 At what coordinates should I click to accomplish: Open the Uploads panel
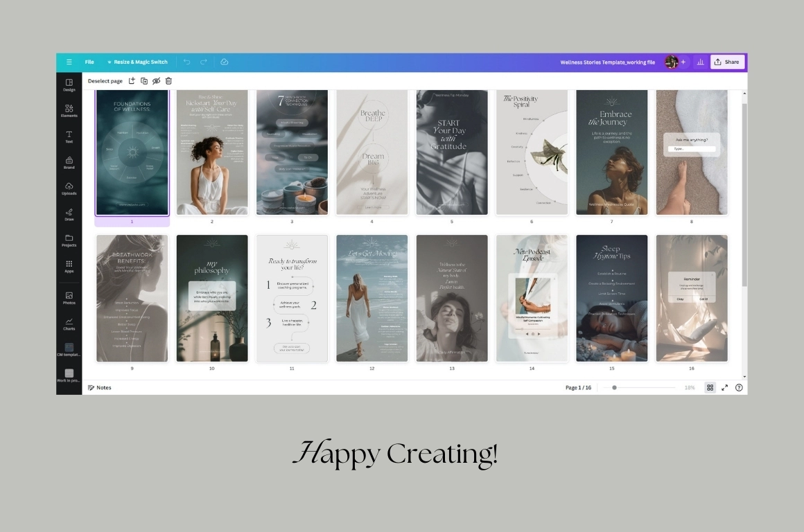69,188
